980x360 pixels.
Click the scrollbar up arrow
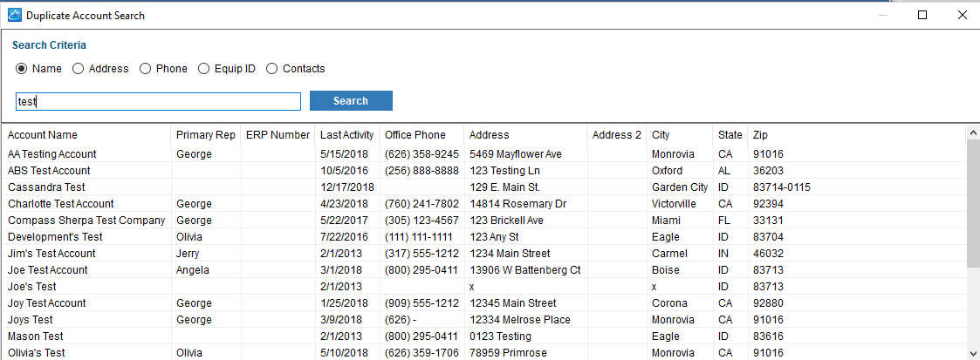point(972,132)
